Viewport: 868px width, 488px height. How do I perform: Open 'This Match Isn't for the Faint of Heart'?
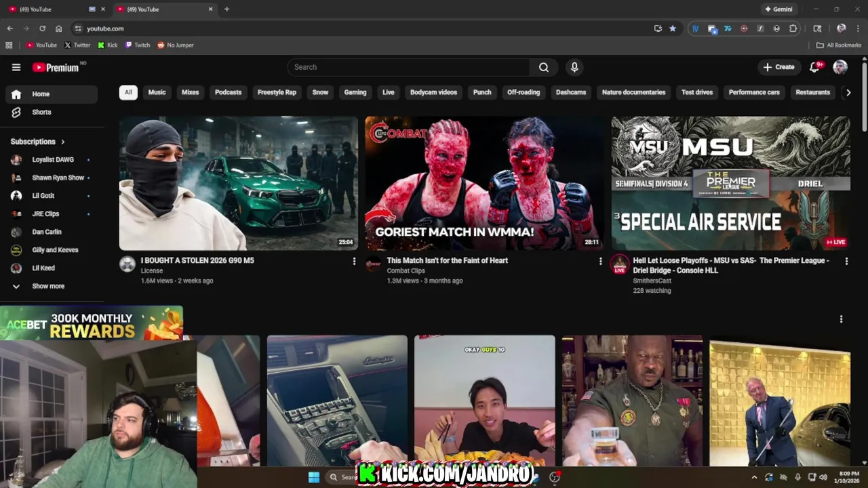[x=448, y=260]
